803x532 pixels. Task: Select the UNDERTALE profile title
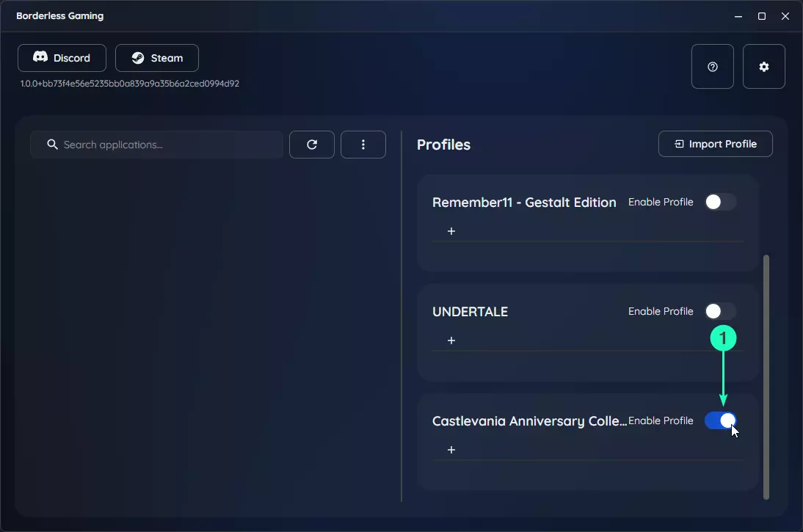tap(470, 311)
